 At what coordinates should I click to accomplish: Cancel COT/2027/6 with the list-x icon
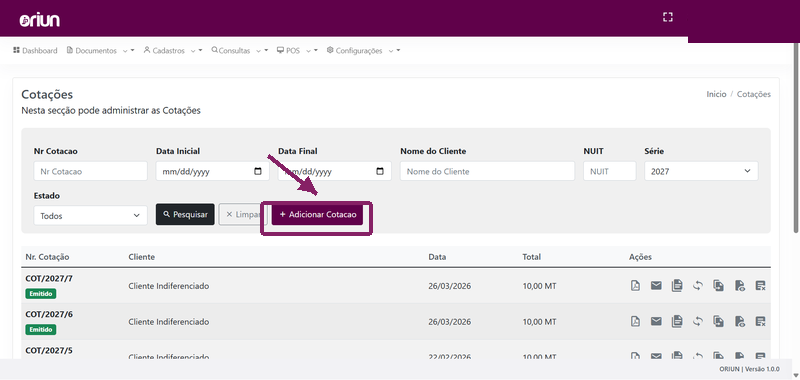(760, 321)
